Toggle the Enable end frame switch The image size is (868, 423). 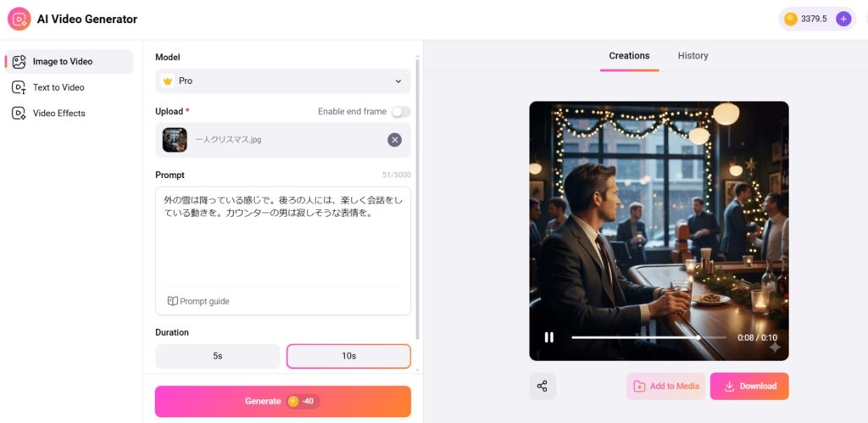point(400,112)
